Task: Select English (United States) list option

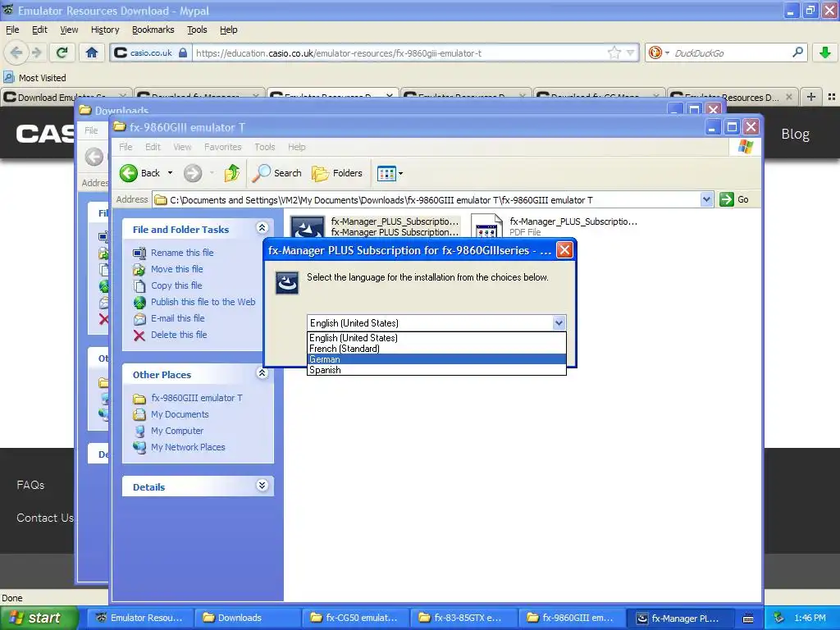Action: point(436,337)
